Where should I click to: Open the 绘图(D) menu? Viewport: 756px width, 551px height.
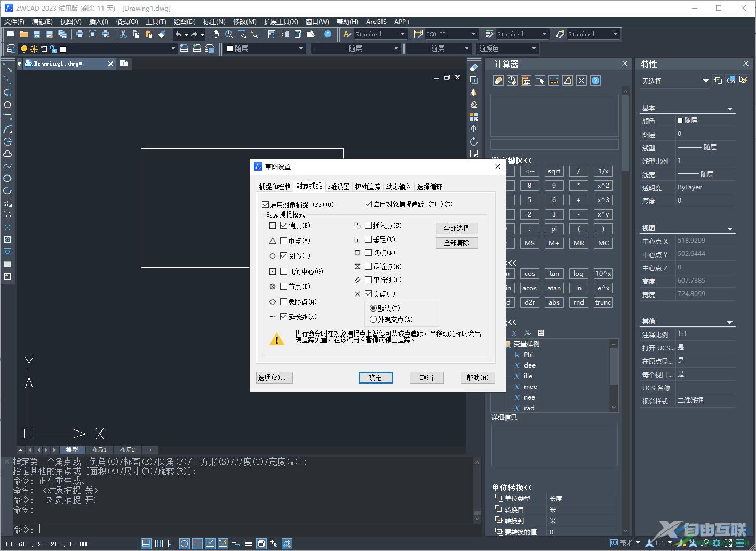(x=185, y=22)
